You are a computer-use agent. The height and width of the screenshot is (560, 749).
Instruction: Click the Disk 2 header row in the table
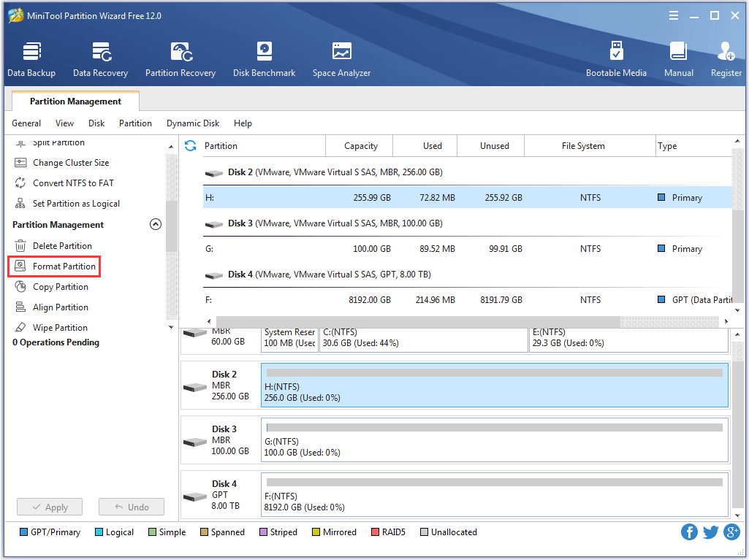pyautogui.click(x=467, y=172)
